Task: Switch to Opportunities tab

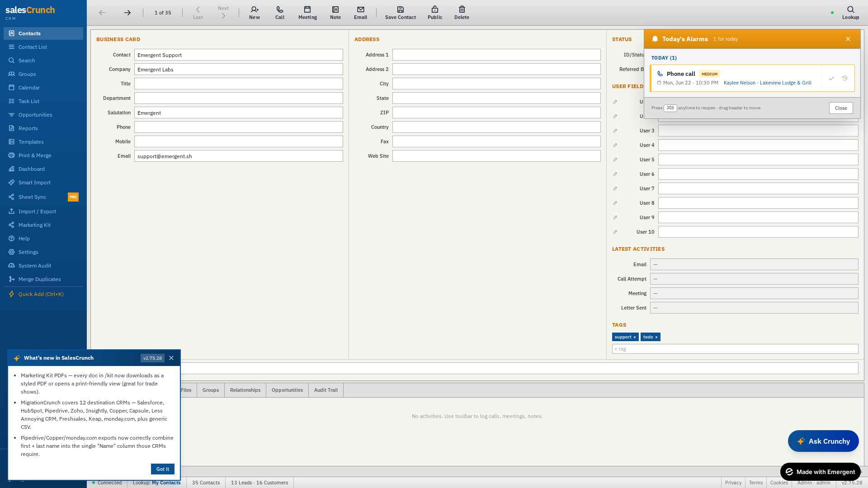Action: [287, 390]
